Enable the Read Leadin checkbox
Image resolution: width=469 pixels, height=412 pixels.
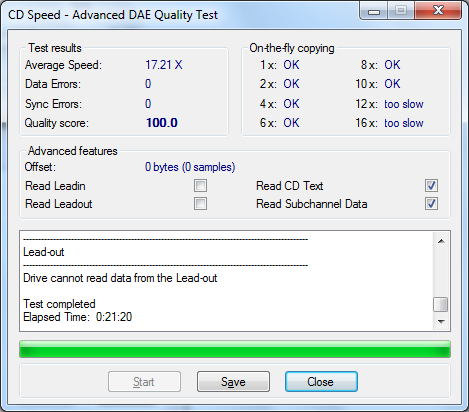click(200, 186)
